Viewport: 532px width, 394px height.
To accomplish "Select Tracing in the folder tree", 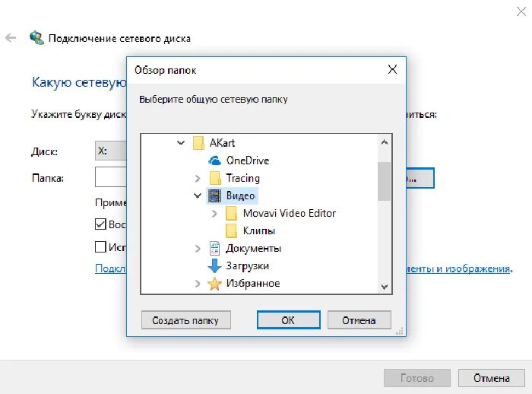I will (x=243, y=178).
